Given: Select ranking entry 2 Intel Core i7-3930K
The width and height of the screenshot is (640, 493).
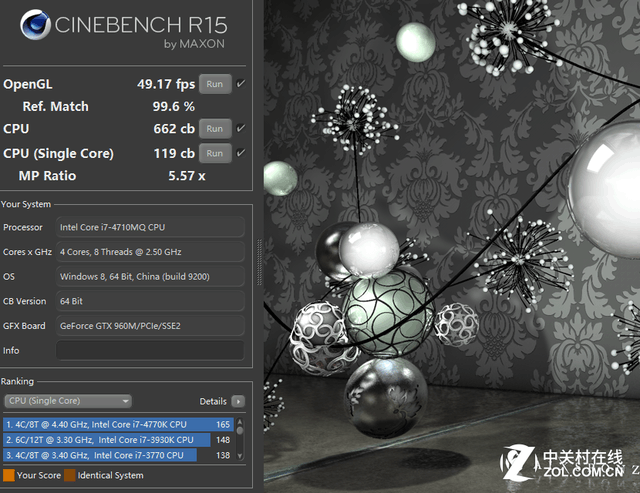Looking at the screenshot, I should [118, 440].
